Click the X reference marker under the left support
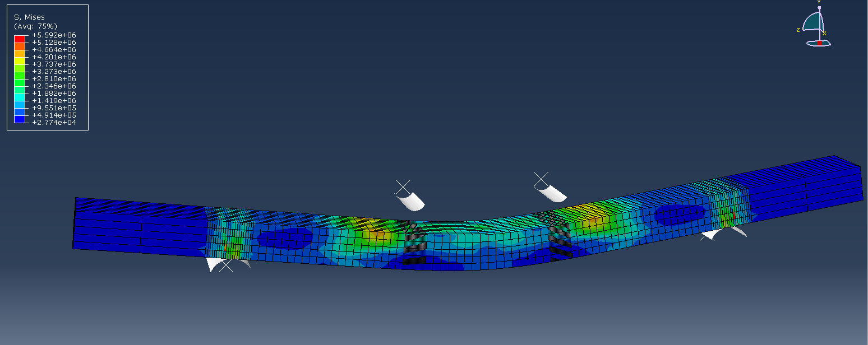 (x=226, y=266)
